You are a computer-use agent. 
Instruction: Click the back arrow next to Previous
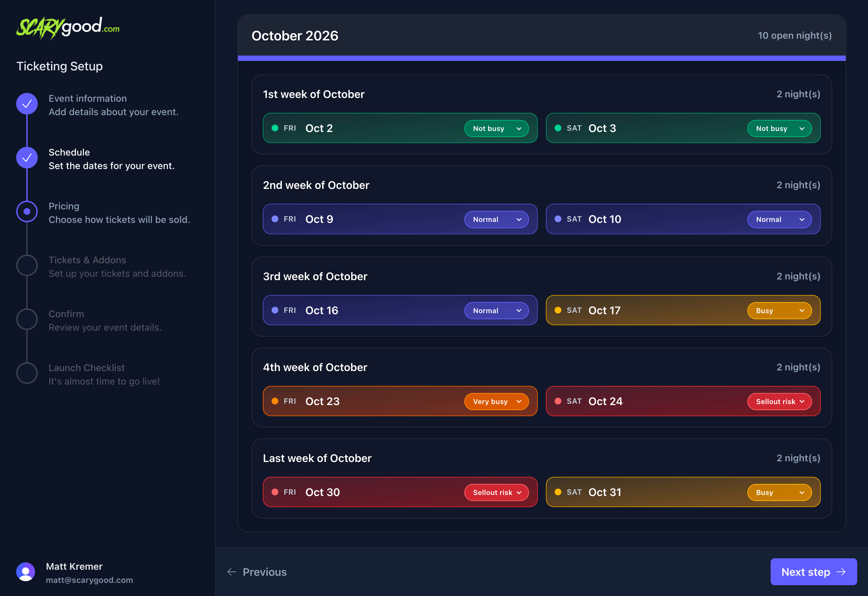232,572
